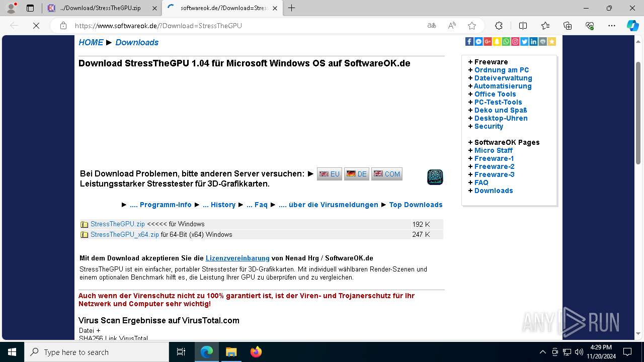
Task: Open FAQ sidebar link
Action: (481, 183)
